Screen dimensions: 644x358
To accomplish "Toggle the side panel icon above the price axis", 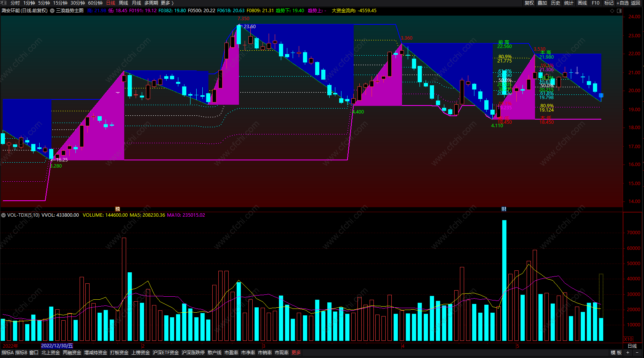I will 619,11.
